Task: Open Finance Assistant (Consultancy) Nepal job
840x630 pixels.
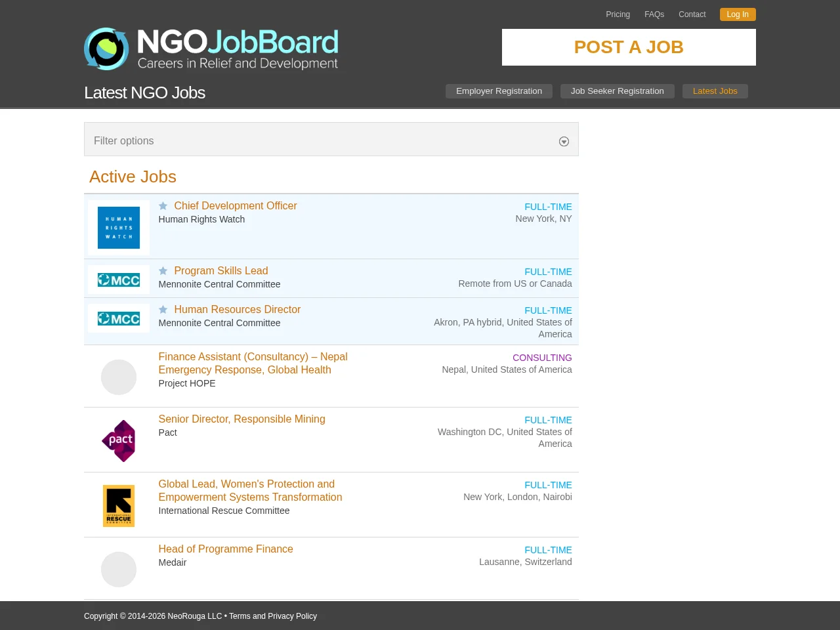Action: point(253,364)
